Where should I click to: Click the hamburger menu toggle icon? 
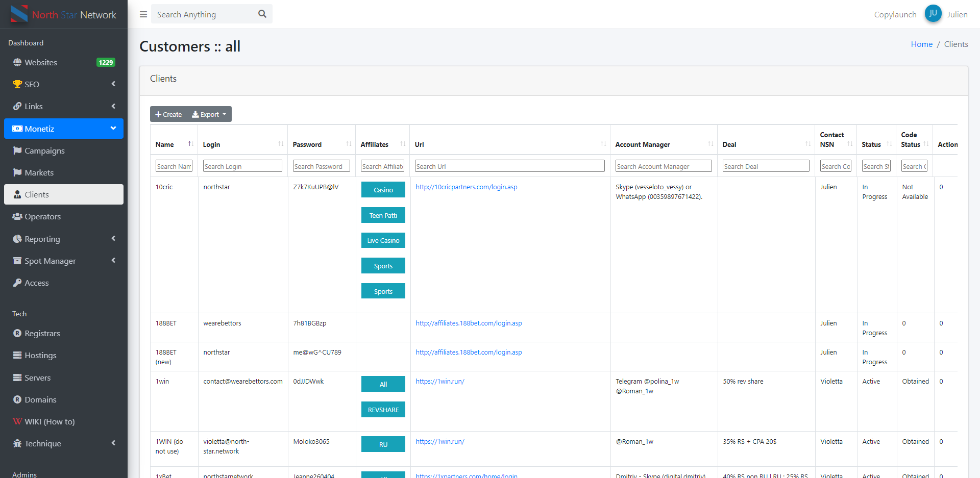[143, 14]
